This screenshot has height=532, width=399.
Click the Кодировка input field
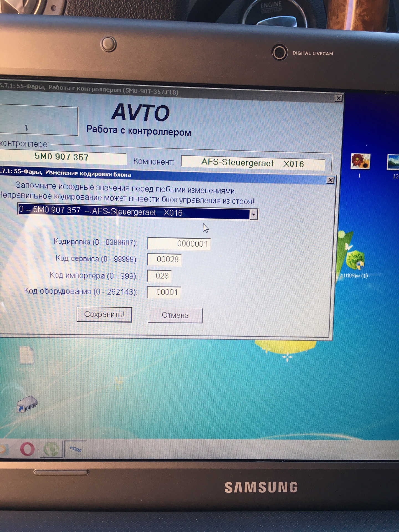tap(179, 244)
